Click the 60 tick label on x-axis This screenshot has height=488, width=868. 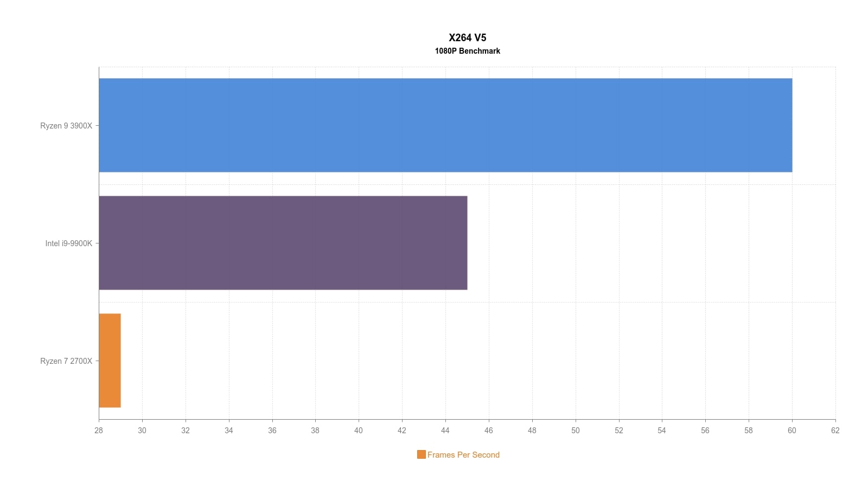pyautogui.click(x=792, y=431)
